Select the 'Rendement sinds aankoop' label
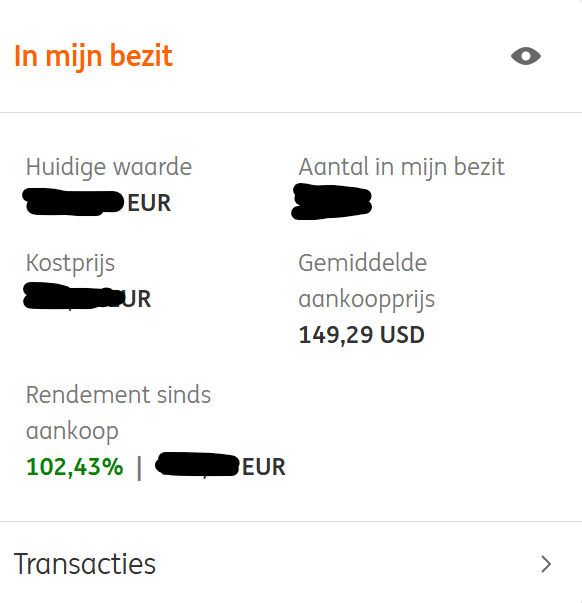This screenshot has width=582, height=603. click(118, 413)
